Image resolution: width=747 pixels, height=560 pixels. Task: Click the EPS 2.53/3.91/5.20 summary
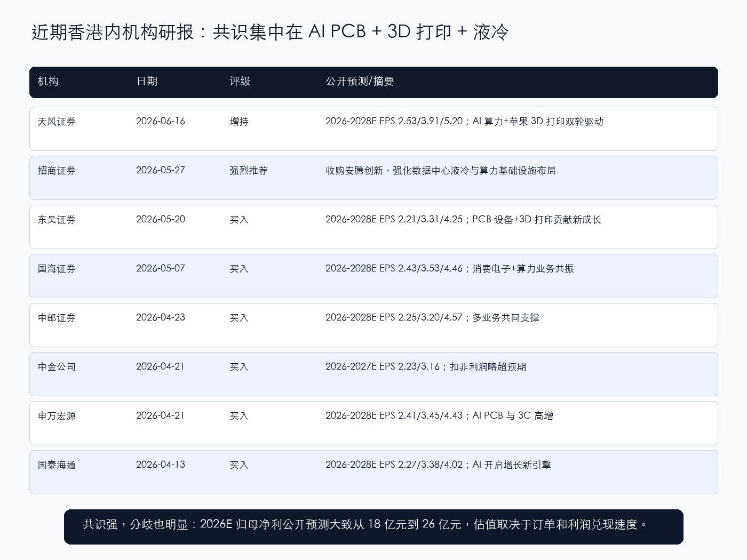(464, 122)
